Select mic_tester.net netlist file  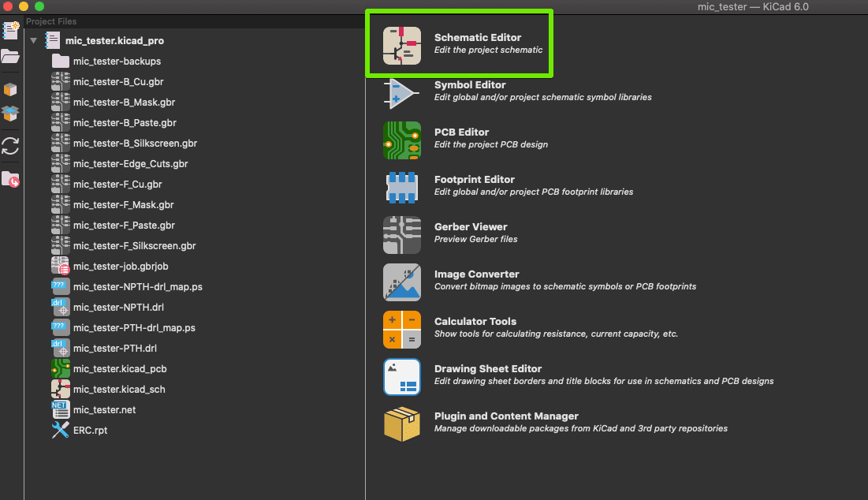(104, 409)
